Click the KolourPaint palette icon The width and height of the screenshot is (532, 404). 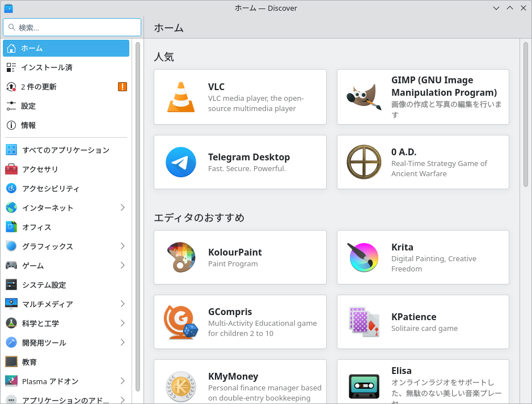[x=181, y=257]
